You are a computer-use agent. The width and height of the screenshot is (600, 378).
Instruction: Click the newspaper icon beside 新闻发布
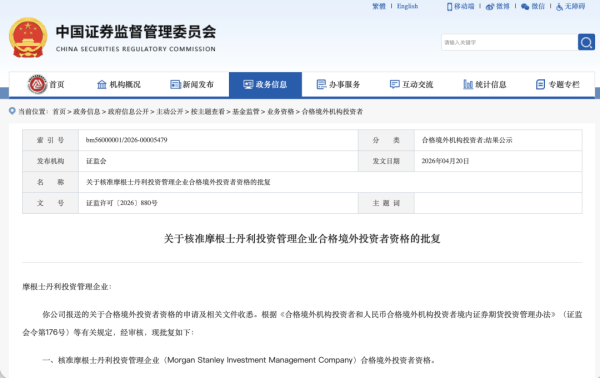175,84
